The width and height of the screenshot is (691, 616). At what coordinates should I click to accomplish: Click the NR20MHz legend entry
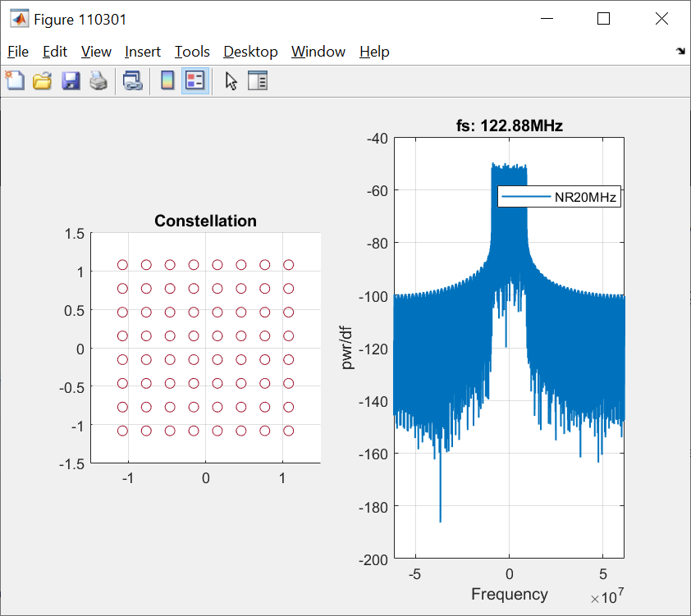click(x=559, y=196)
